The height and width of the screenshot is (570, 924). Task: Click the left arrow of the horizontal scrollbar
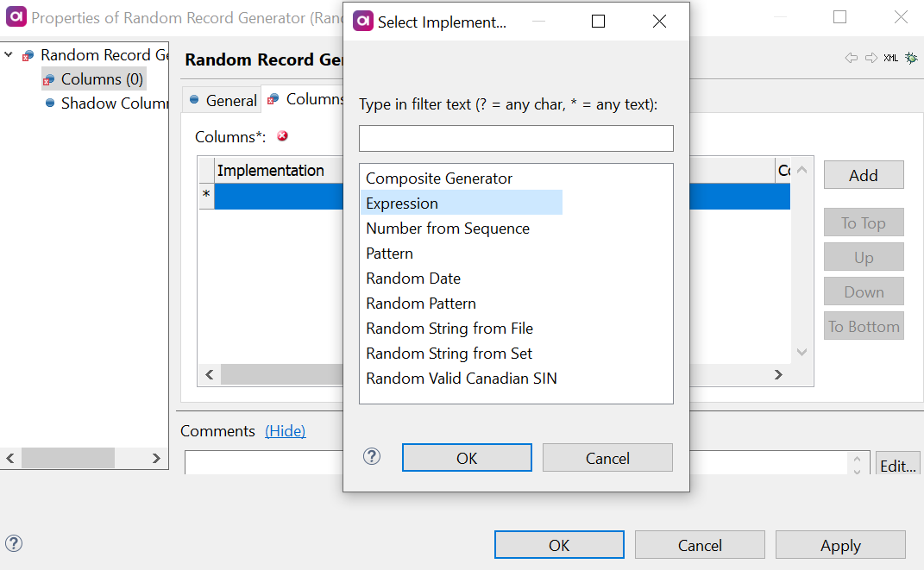[209, 374]
